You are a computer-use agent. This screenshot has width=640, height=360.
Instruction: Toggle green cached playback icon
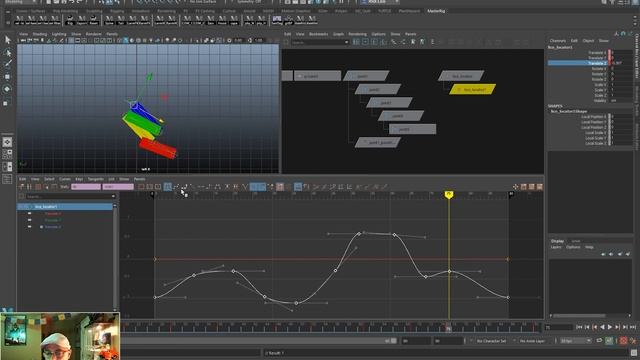pos(609,340)
